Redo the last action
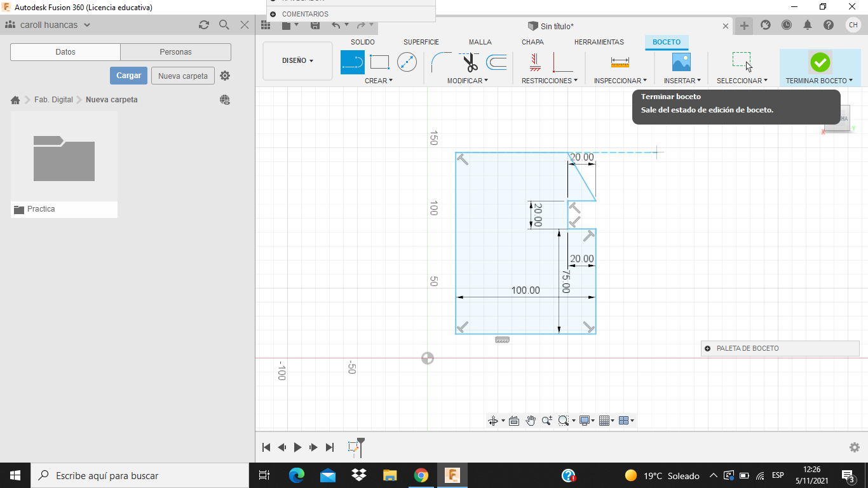868x488 pixels. pos(361,25)
